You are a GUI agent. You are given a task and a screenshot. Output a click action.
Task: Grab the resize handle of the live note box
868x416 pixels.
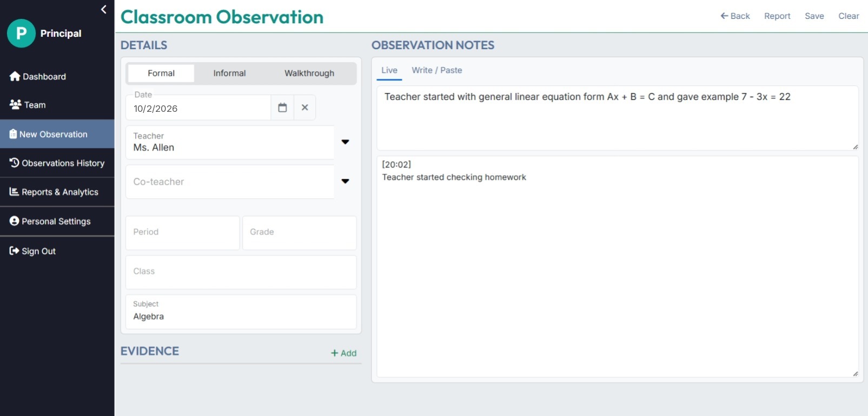tap(856, 147)
